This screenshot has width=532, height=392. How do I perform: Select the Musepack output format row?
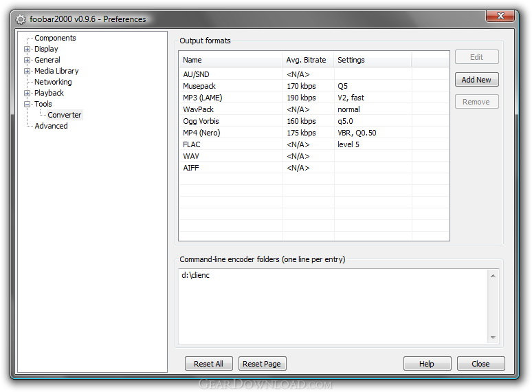click(x=314, y=86)
